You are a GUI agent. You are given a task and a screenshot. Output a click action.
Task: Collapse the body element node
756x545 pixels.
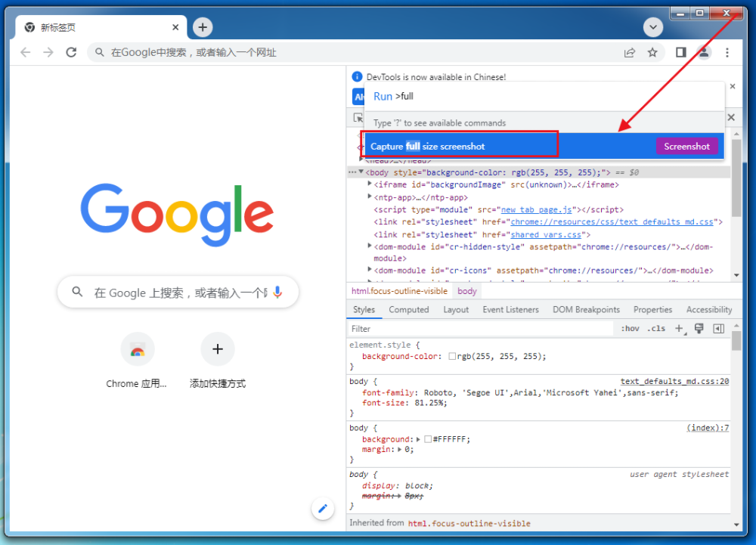(361, 172)
